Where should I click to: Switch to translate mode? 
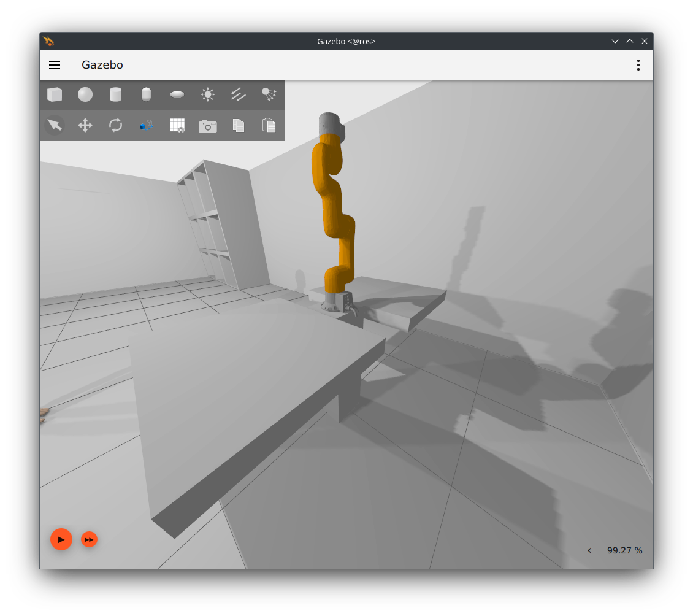tap(85, 125)
